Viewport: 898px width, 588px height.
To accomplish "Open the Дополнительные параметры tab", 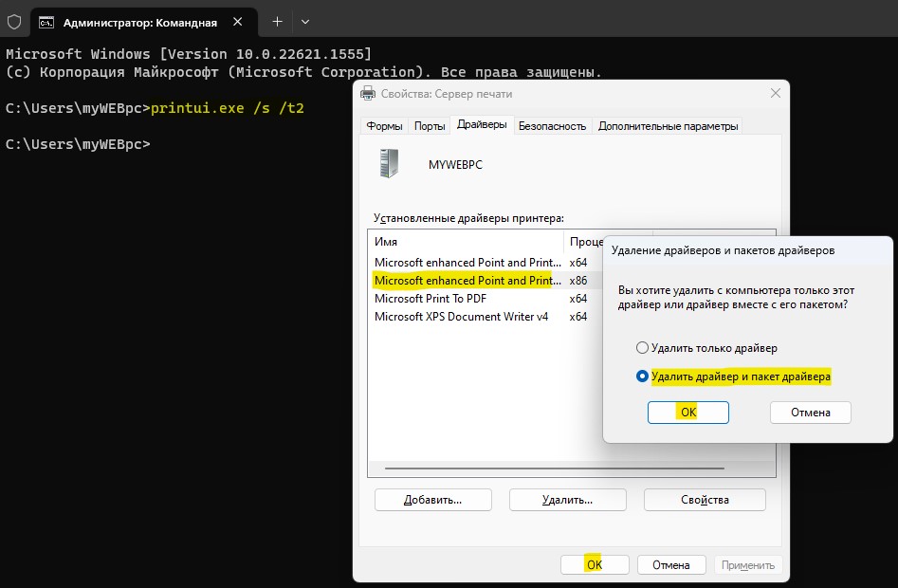I will coord(668,126).
